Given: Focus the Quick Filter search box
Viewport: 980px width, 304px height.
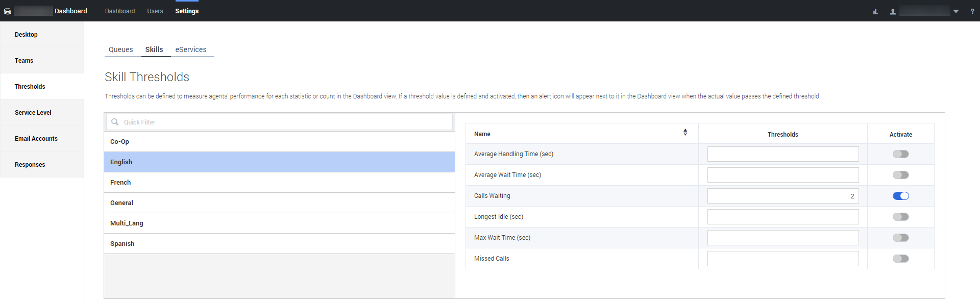Looking at the screenshot, I should (x=286, y=122).
